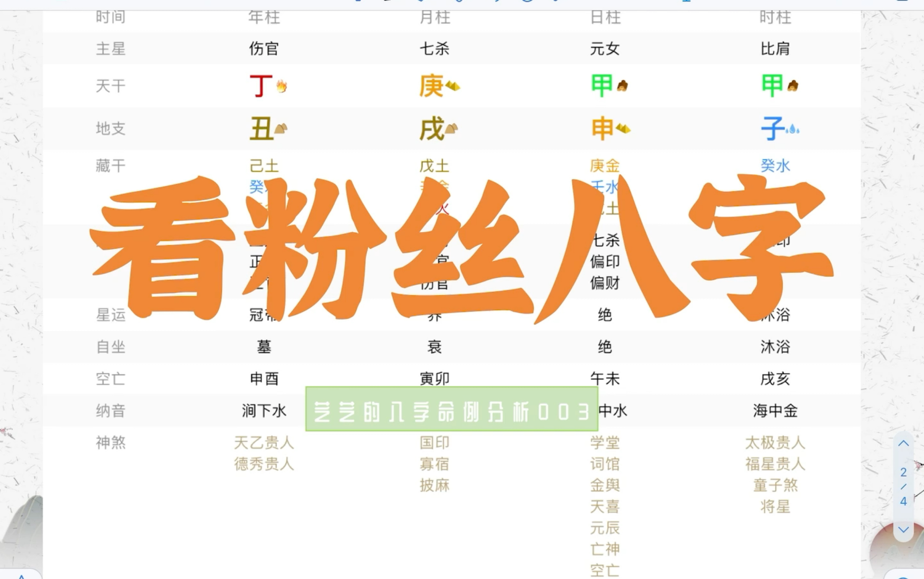This screenshot has width=924, height=579.
Task: Click the 丁 heavenly stem character
Action: tap(261, 86)
